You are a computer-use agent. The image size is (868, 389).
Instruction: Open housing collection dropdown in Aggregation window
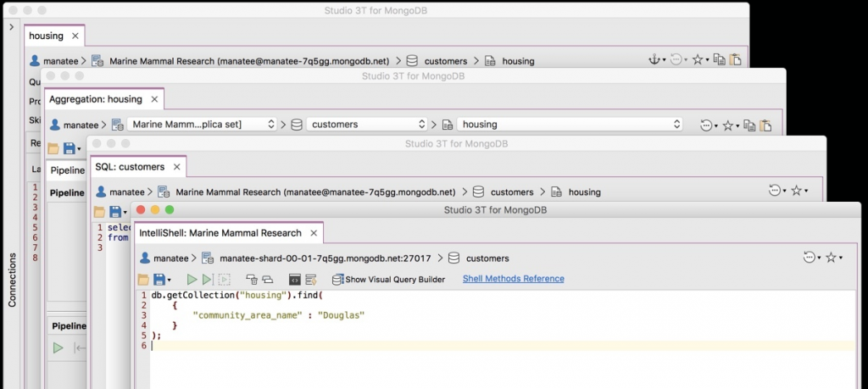click(570, 125)
